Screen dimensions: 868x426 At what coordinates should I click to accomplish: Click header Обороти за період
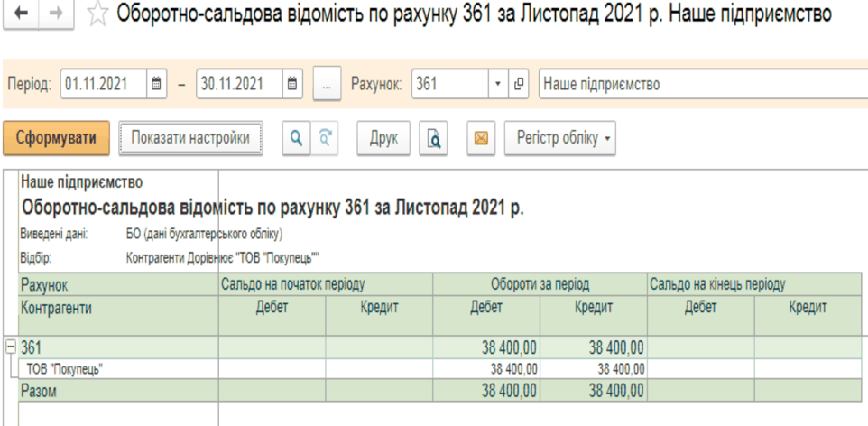coord(540,284)
